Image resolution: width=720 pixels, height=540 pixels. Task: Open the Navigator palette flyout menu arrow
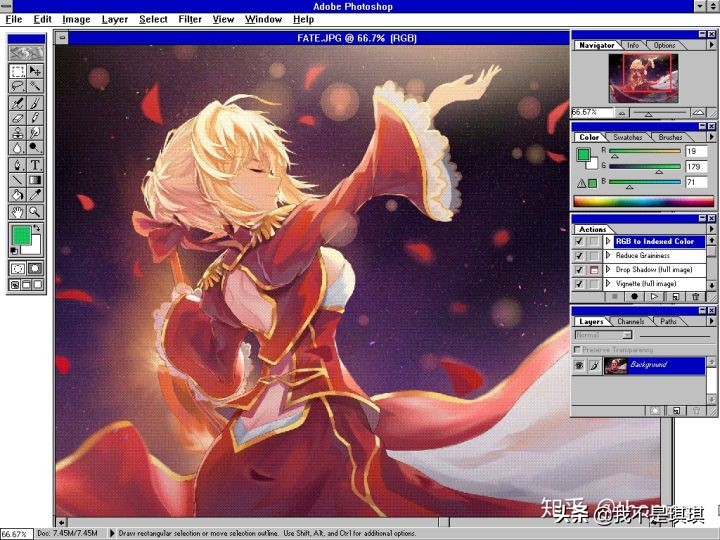pos(711,45)
